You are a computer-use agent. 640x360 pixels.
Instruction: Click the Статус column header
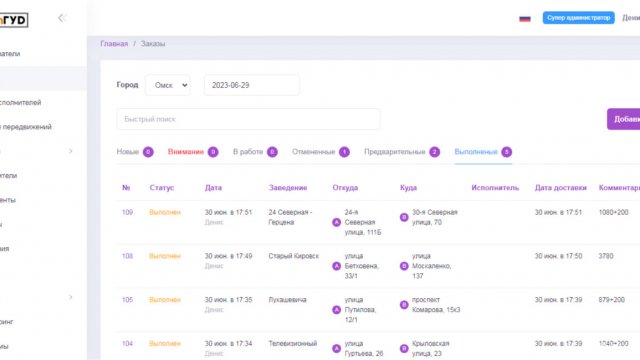click(162, 188)
